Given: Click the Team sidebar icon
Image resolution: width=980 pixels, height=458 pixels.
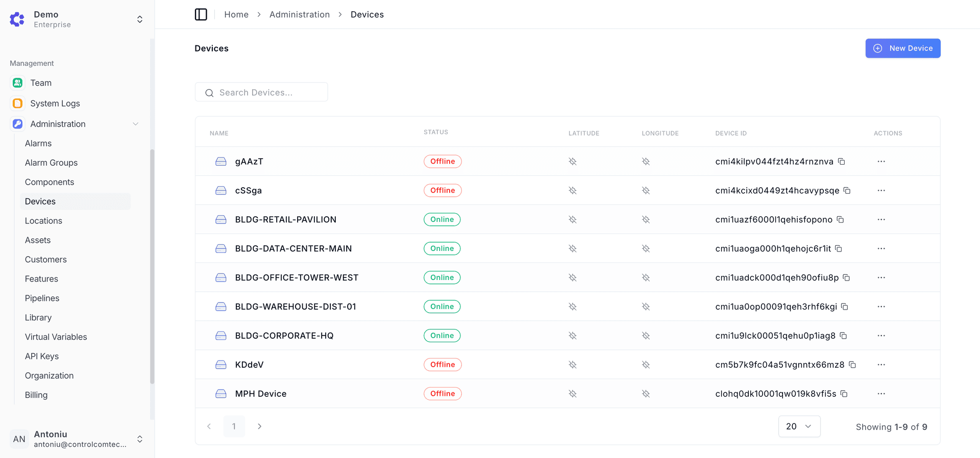Looking at the screenshot, I should [18, 83].
